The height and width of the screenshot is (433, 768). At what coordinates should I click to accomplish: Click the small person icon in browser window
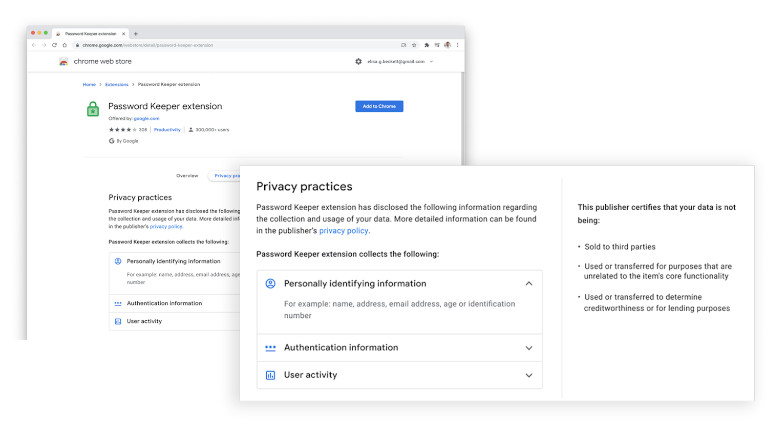click(118, 262)
